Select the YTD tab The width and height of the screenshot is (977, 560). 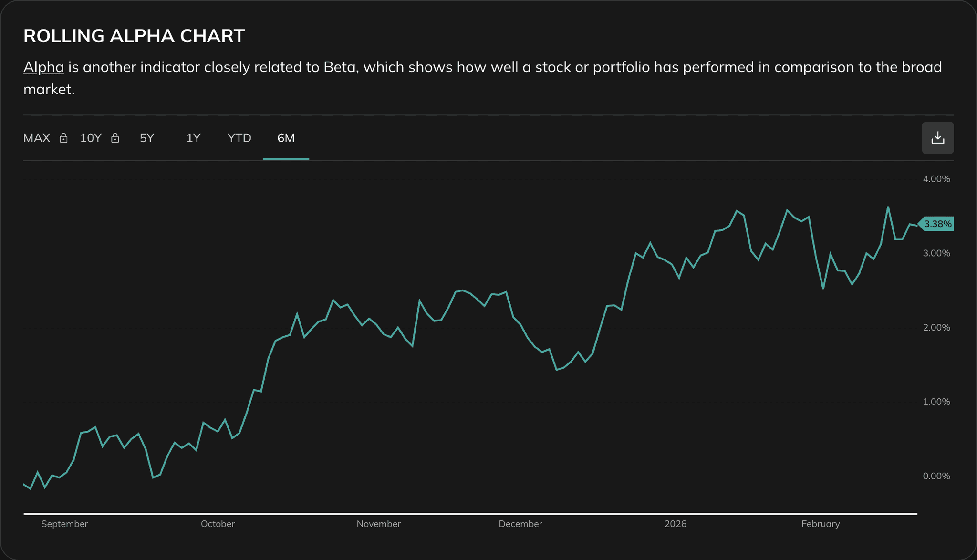pos(239,138)
